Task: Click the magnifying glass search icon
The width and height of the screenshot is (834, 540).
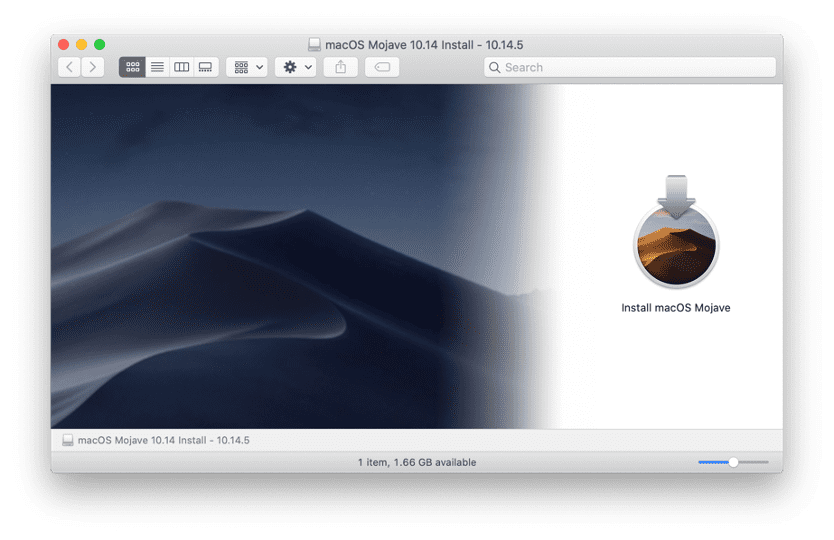Action: pos(495,68)
